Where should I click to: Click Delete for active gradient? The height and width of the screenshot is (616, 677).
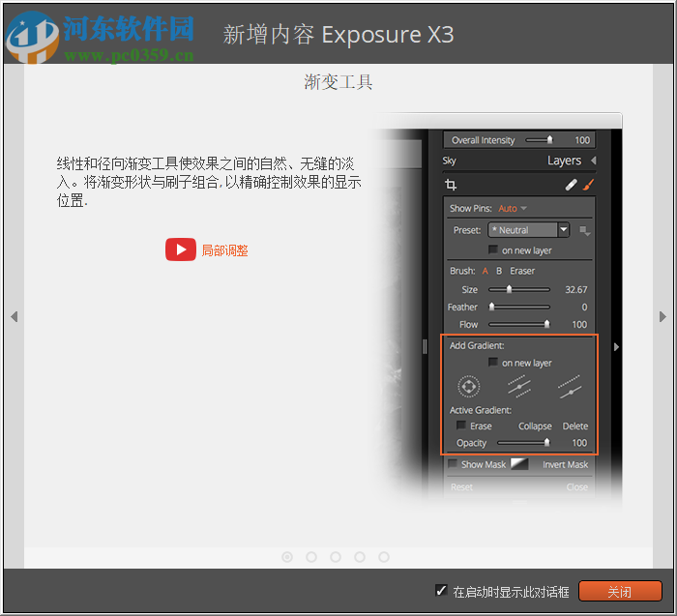click(x=575, y=426)
